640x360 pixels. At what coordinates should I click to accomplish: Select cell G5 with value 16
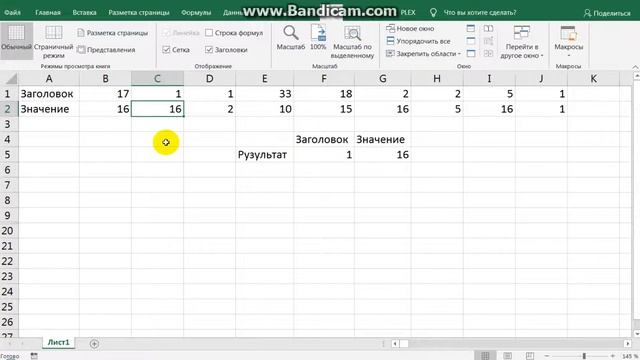[382, 155]
